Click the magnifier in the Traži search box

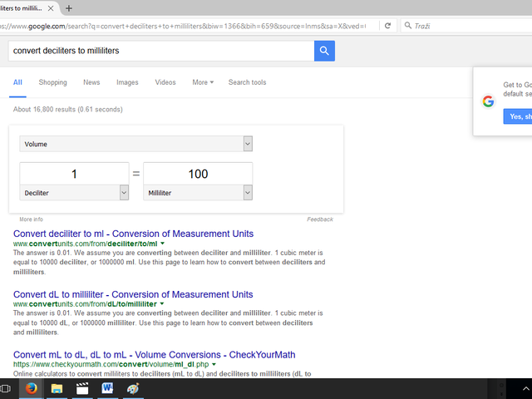tap(408, 26)
